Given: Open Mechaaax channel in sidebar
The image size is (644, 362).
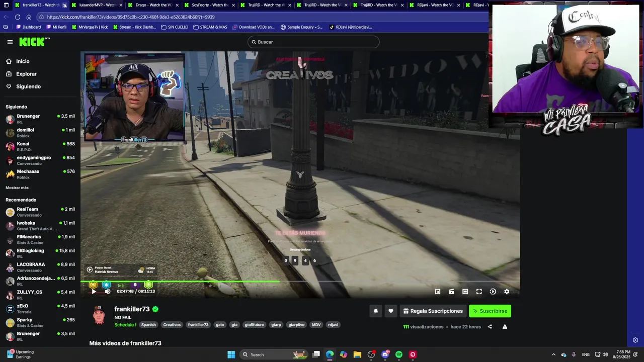Looking at the screenshot, I should (40, 174).
